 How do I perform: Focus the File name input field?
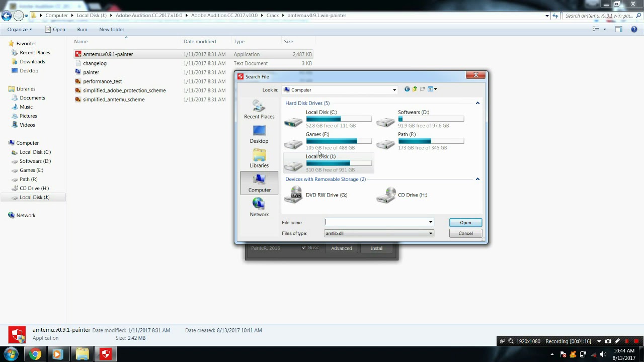[x=376, y=222]
